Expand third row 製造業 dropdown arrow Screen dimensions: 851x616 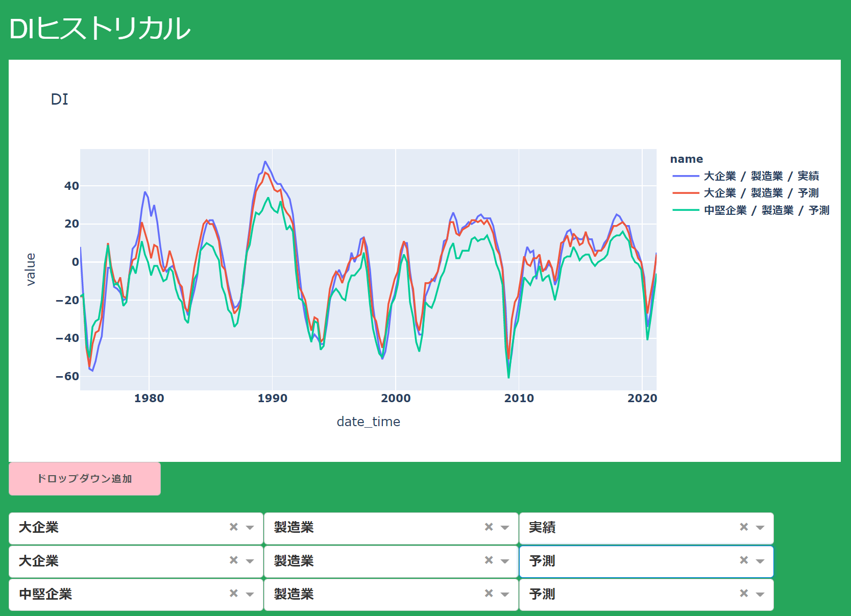click(505, 594)
